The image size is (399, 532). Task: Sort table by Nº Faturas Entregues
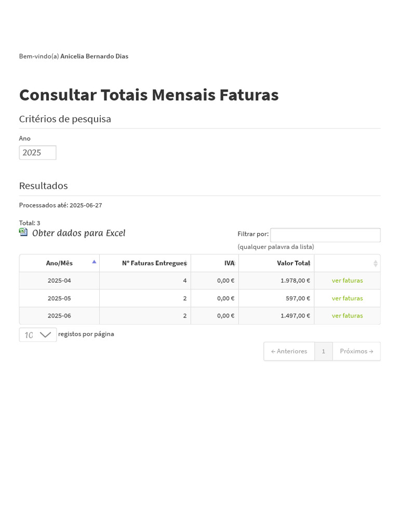click(x=154, y=263)
